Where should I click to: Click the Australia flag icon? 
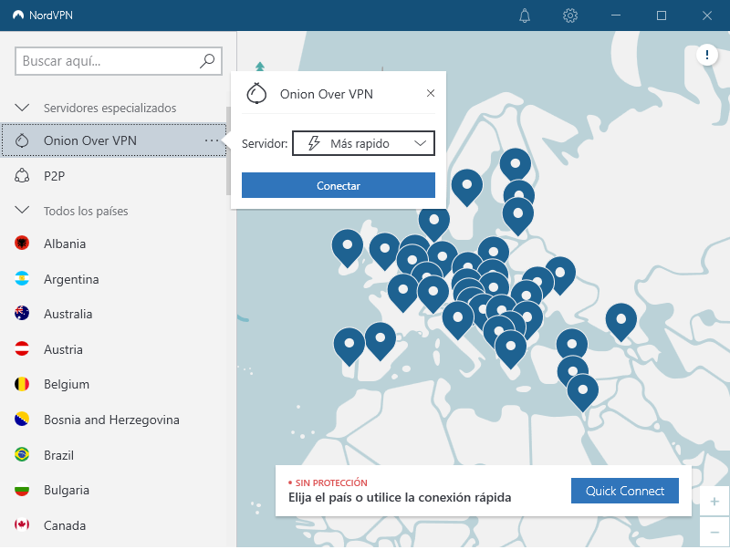click(22, 313)
